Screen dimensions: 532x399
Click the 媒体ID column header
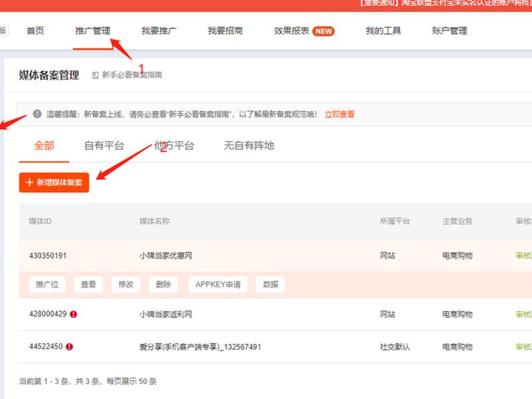(40, 221)
